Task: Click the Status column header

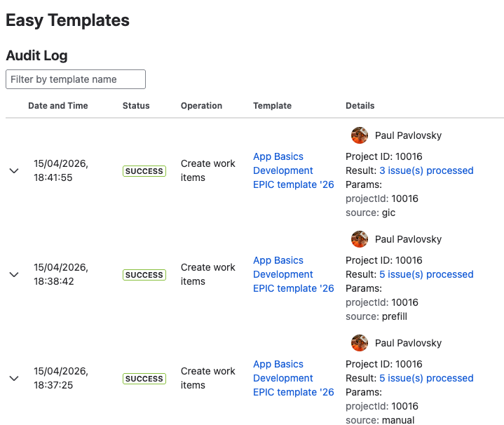Action: pos(136,106)
